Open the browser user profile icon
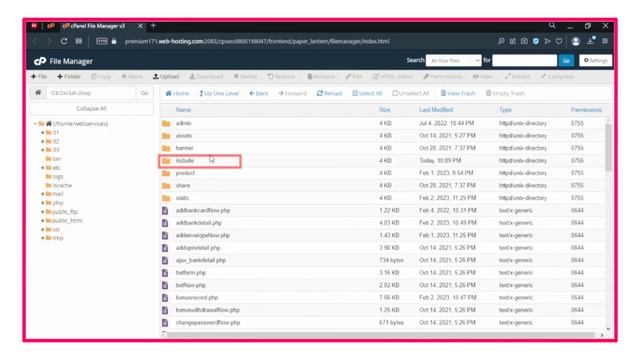 coord(576,41)
